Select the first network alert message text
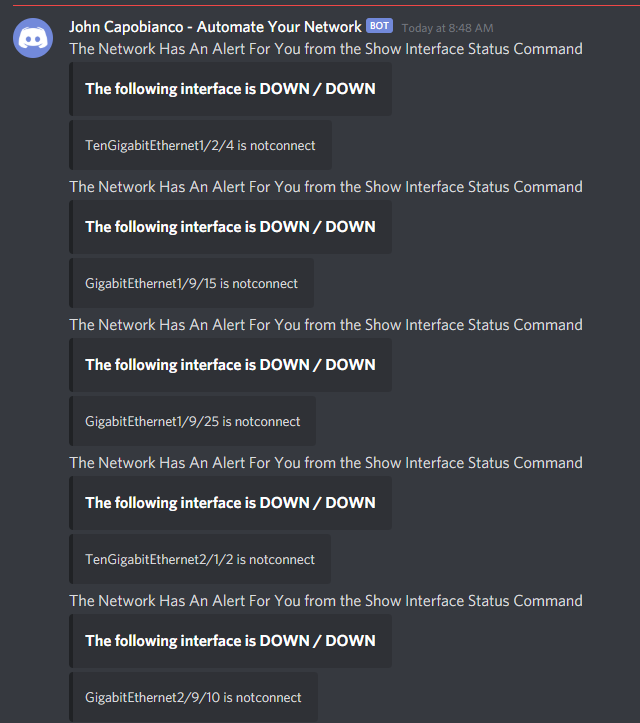The width and height of the screenshot is (640, 723). click(x=326, y=49)
